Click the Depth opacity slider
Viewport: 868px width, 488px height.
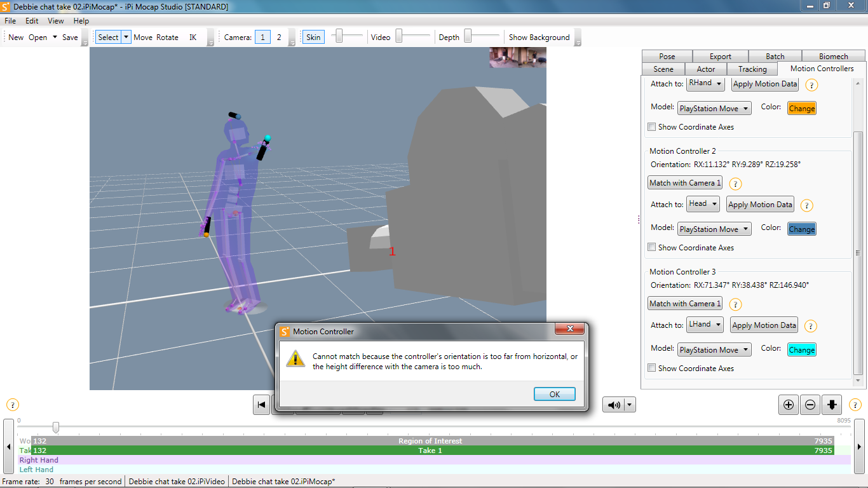point(482,37)
